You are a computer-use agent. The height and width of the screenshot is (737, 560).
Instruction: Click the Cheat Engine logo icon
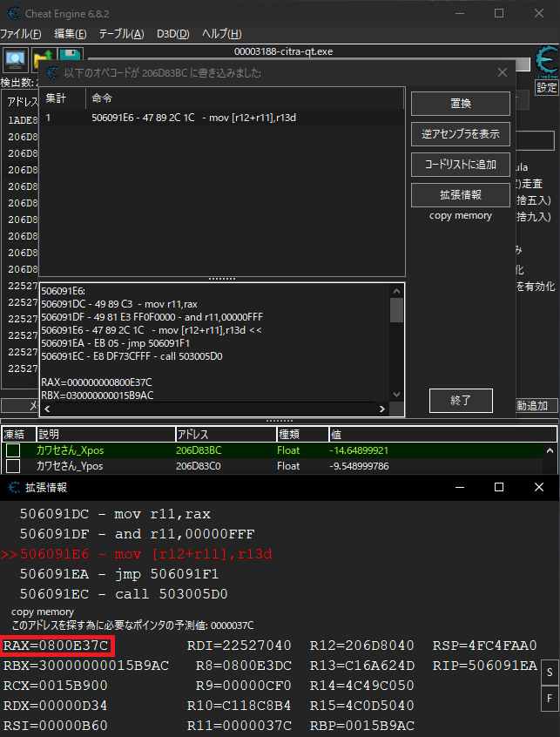[547, 61]
